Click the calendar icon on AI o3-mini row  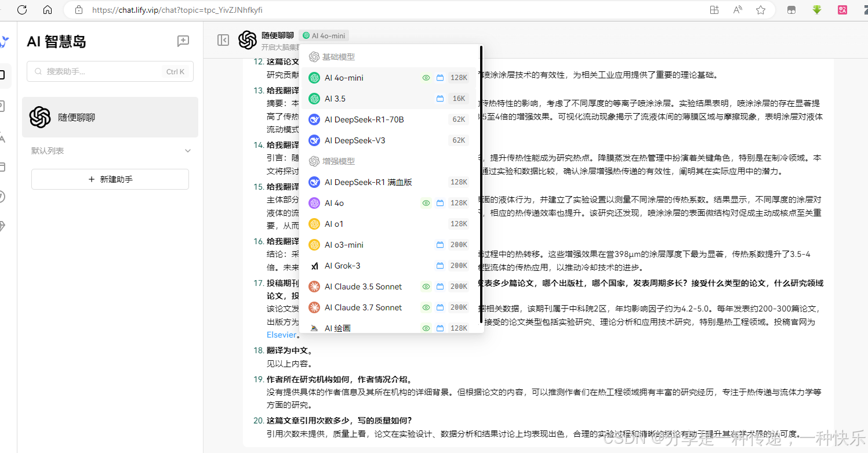coord(440,245)
